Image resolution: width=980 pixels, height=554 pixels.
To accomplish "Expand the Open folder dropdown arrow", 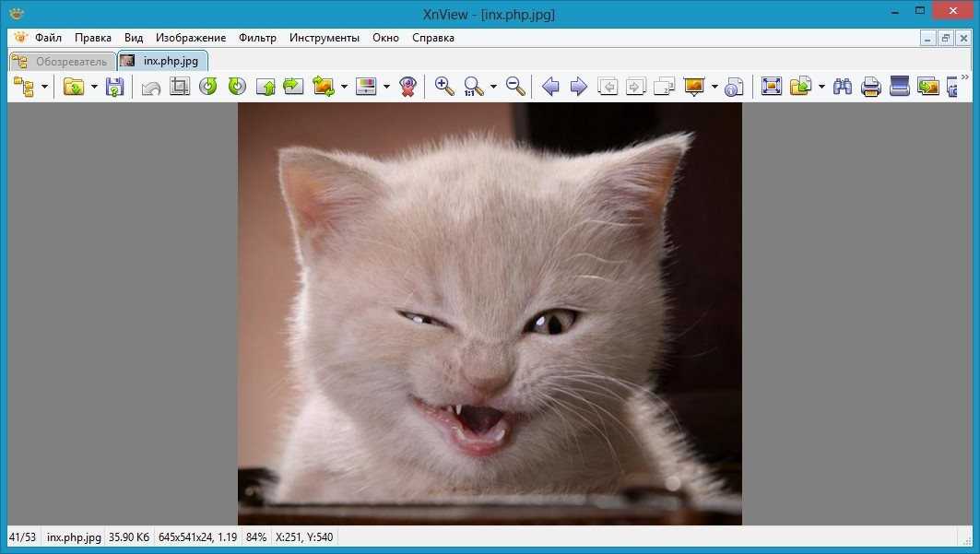I will pyautogui.click(x=94, y=87).
